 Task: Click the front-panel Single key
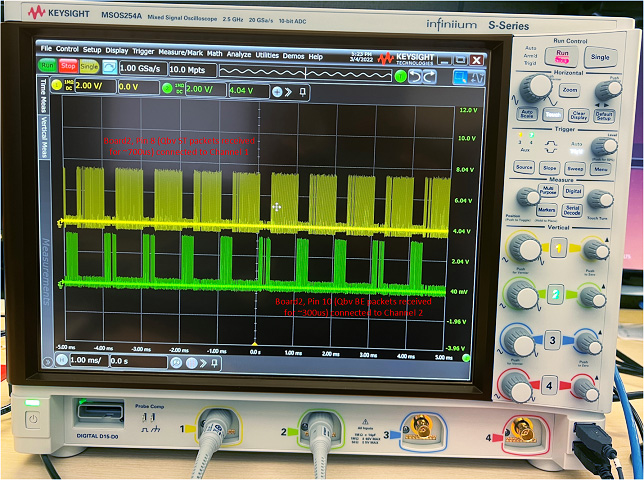coord(600,57)
